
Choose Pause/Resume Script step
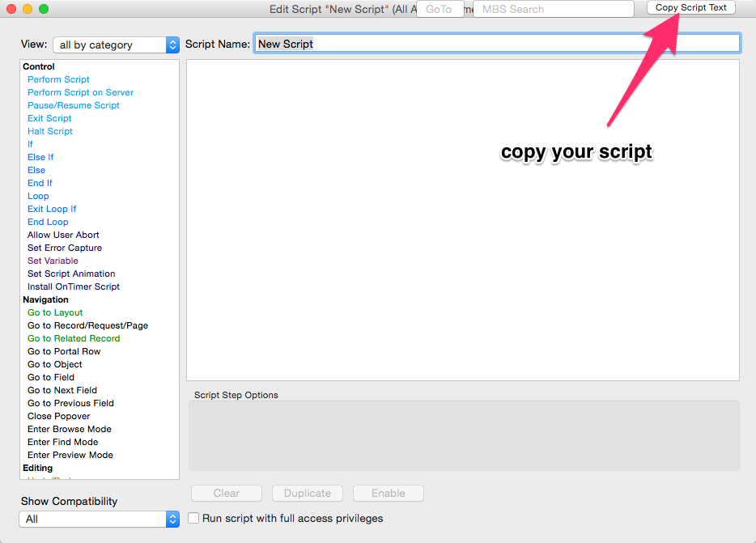(73, 105)
